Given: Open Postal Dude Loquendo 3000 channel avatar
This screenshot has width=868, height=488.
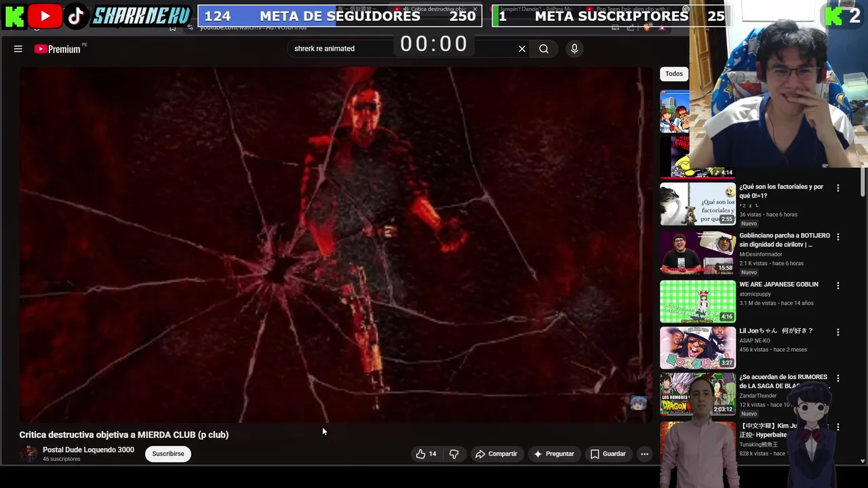Looking at the screenshot, I should click(x=28, y=453).
